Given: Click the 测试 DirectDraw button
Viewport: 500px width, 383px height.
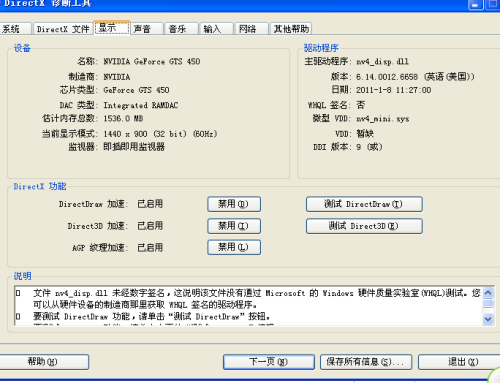Looking at the screenshot, I should point(364,204).
